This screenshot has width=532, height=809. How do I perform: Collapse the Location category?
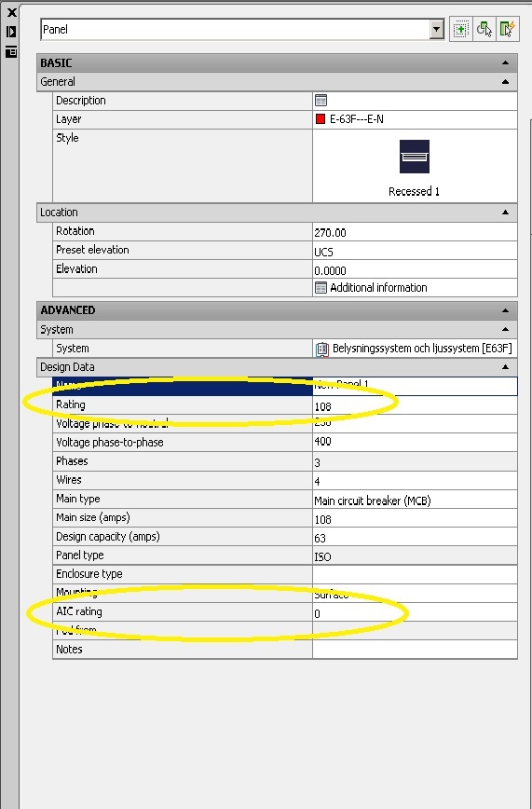pos(505,213)
